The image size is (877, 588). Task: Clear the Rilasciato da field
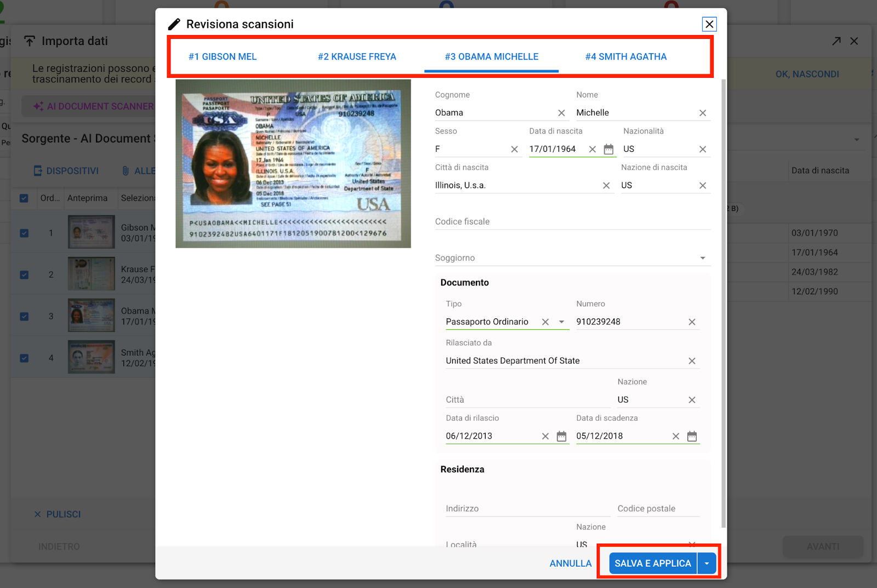(x=692, y=361)
